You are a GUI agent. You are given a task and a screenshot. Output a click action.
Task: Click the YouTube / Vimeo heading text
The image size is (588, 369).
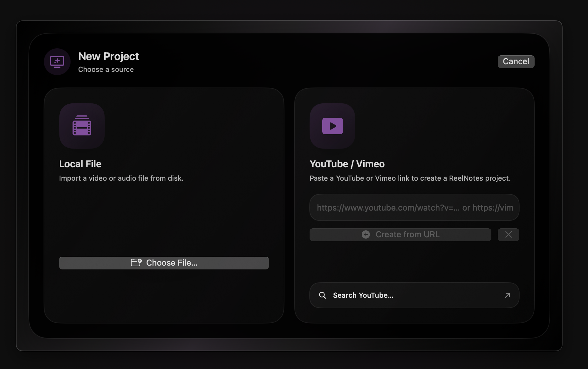pyautogui.click(x=347, y=164)
